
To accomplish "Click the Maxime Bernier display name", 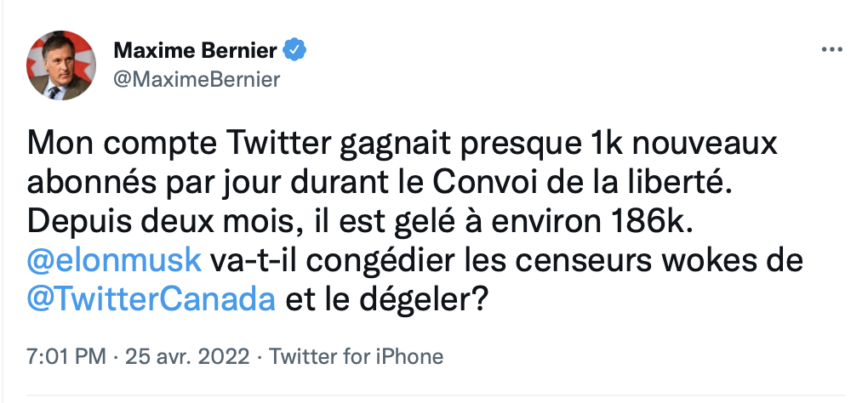I will pyautogui.click(x=196, y=51).
